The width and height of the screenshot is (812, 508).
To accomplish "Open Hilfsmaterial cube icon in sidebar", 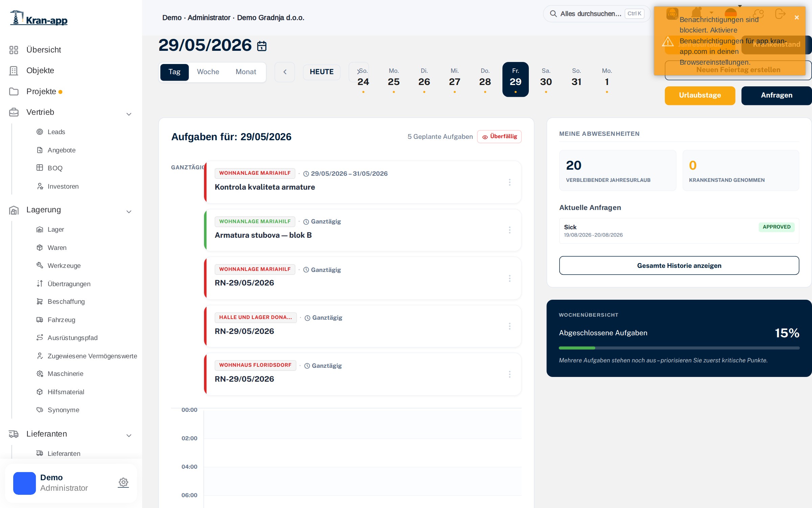I will pyautogui.click(x=40, y=392).
